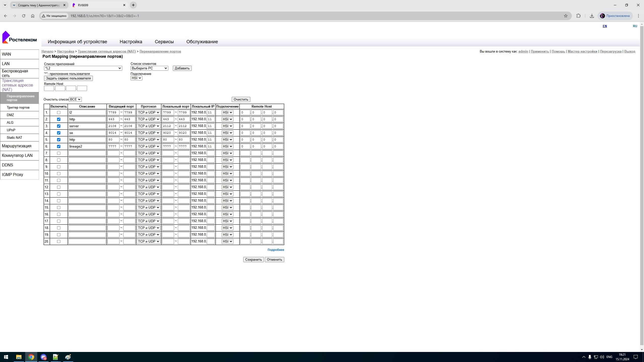Open Настройка menu item
The width and height of the screenshot is (644, 362).
coord(131,41)
